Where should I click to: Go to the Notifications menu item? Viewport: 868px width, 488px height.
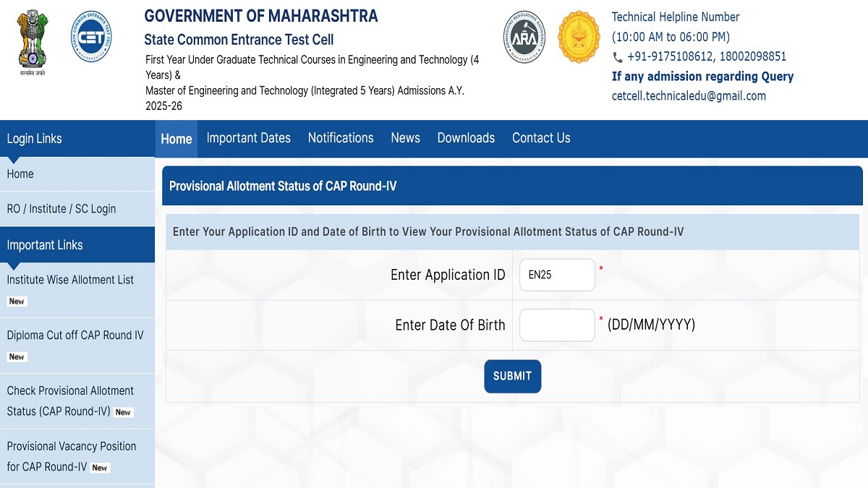click(341, 138)
